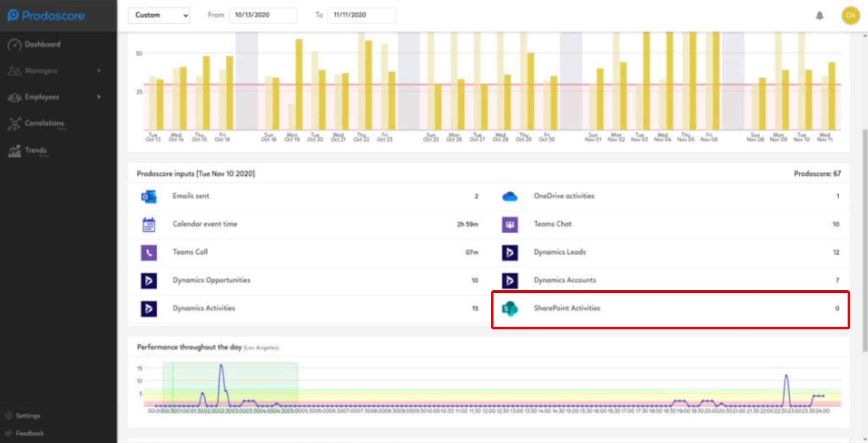This screenshot has height=443, width=868.
Task: Select the Dynamics Leads label
Action: click(x=560, y=252)
